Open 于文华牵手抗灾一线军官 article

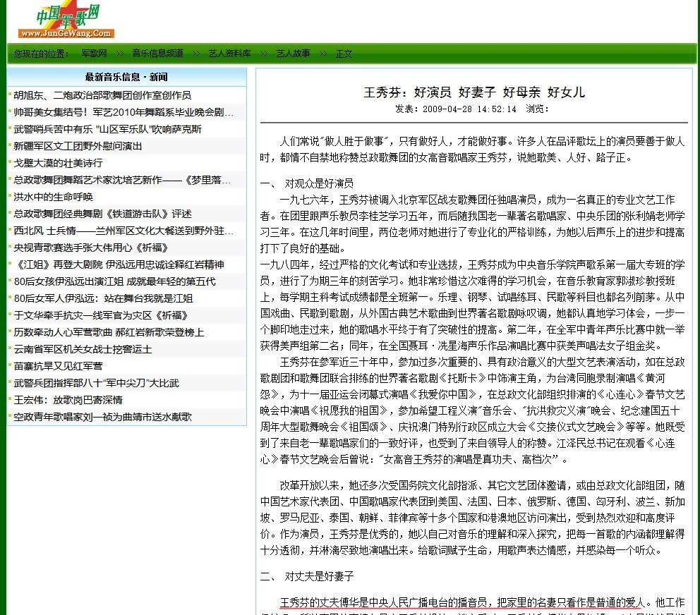100,315
